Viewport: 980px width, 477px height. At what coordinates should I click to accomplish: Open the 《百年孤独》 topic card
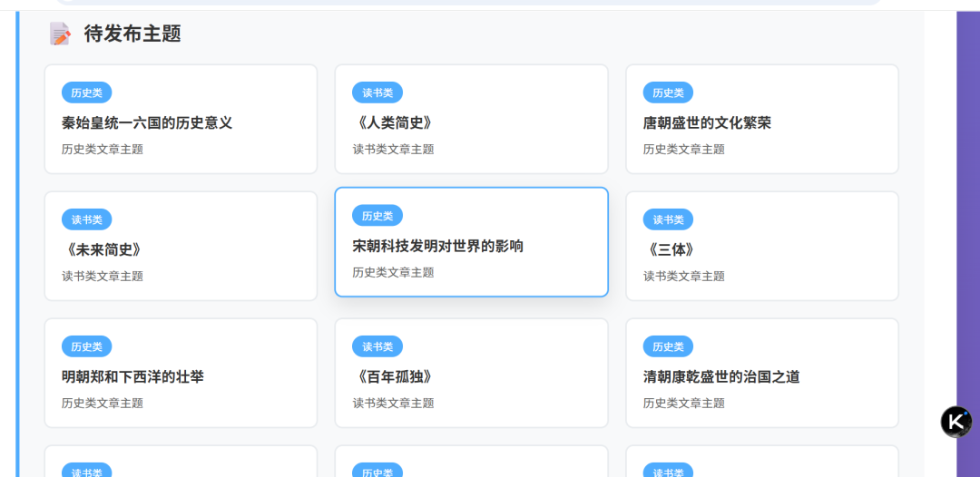(471, 373)
